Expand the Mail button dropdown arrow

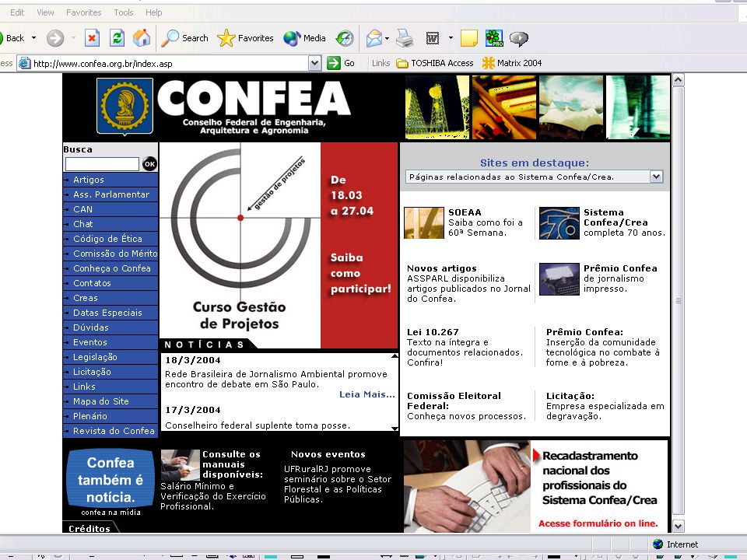[x=387, y=38]
